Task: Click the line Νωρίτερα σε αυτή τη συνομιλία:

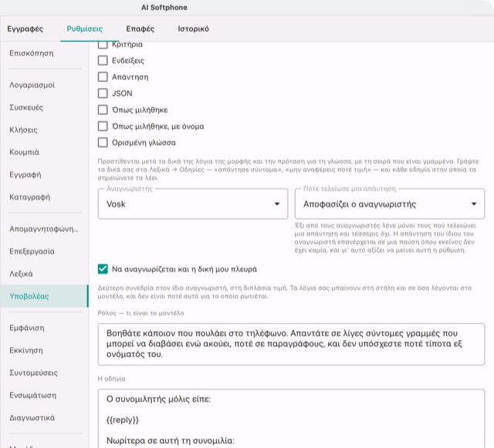Action: [x=171, y=440]
